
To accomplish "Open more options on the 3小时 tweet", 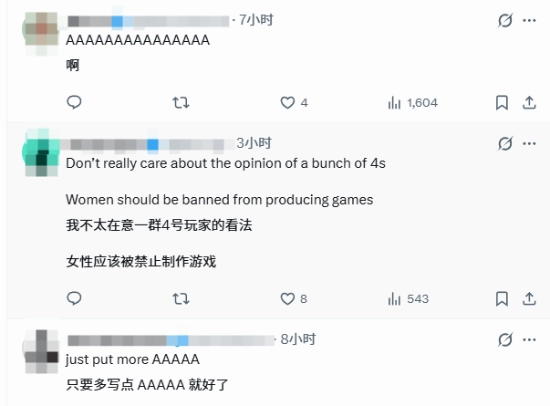I will tap(529, 144).
